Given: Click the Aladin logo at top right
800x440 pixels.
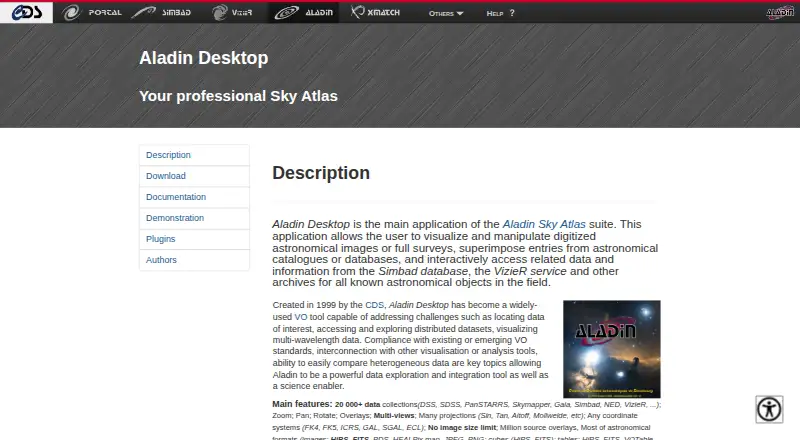Looking at the screenshot, I should point(780,13).
